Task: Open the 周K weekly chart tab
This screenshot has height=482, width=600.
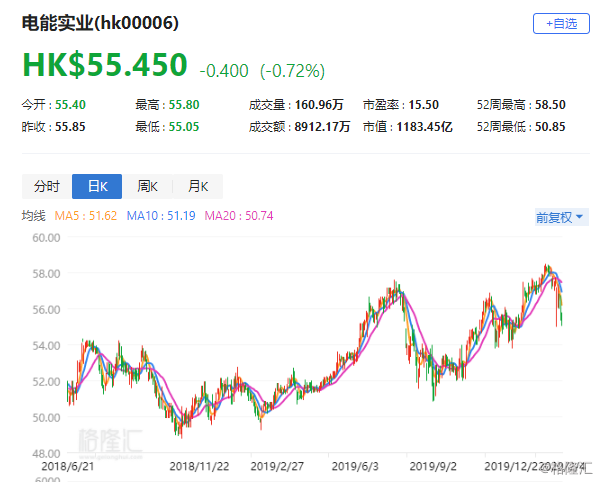Action: tap(147, 186)
